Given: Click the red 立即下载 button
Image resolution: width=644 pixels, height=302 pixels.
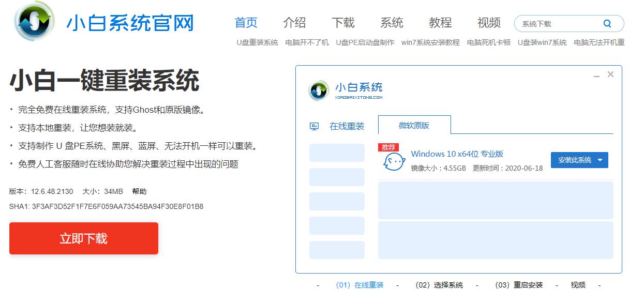Looking at the screenshot, I should click(x=83, y=238).
